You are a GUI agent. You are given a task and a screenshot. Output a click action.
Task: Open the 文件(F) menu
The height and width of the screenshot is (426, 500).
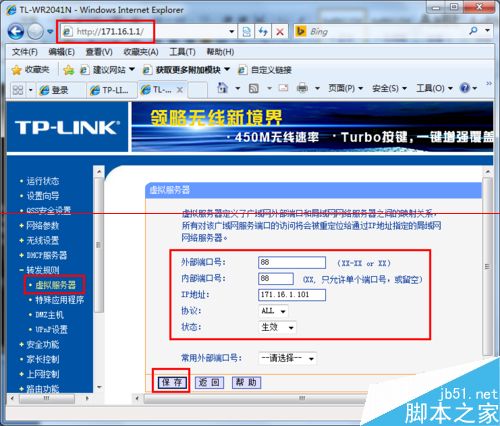pyautogui.click(x=25, y=52)
